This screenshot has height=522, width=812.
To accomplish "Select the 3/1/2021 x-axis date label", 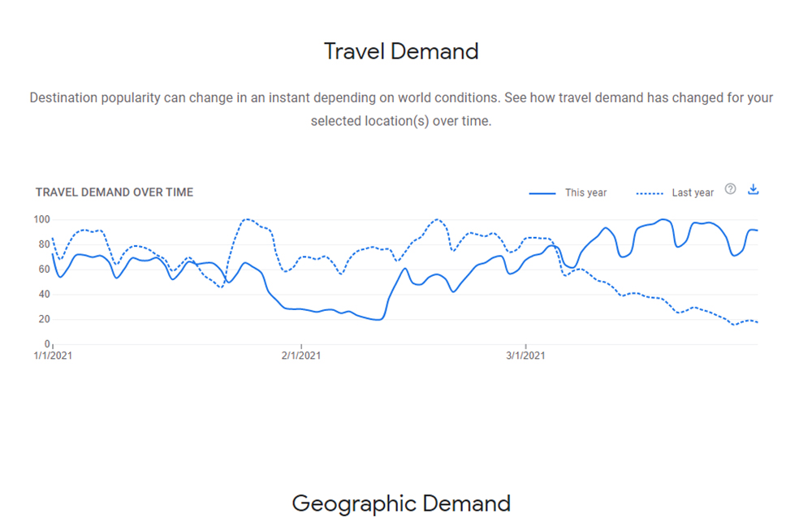I will 526,356.
